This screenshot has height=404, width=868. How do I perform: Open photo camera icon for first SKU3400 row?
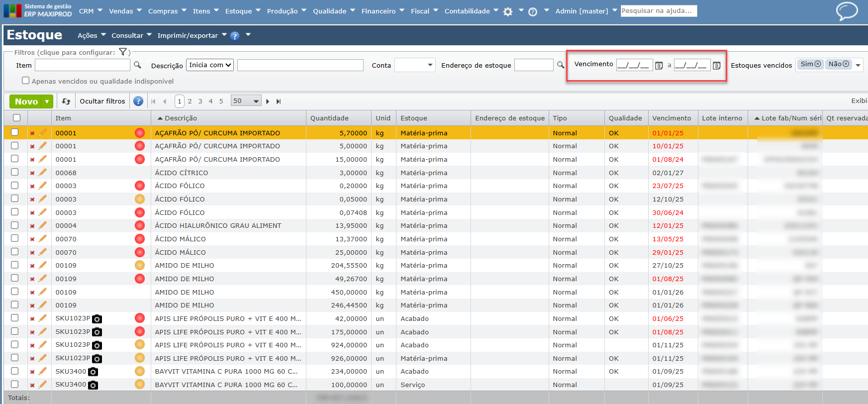point(93,372)
